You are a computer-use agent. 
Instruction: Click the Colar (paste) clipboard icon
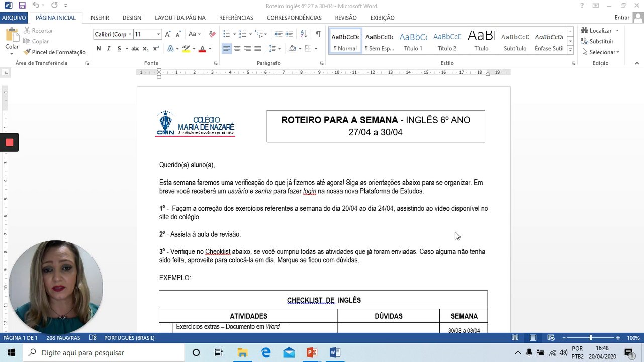[12, 35]
